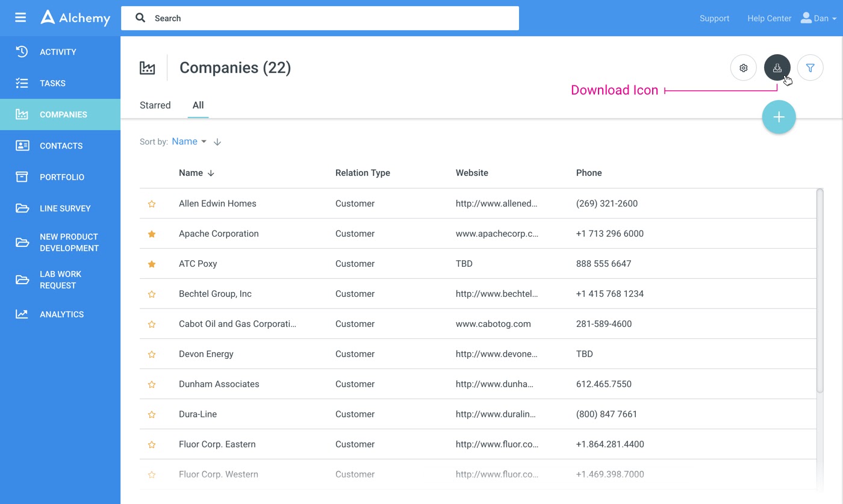Star Cabot Oil and Gas Corporation

click(x=152, y=325)
